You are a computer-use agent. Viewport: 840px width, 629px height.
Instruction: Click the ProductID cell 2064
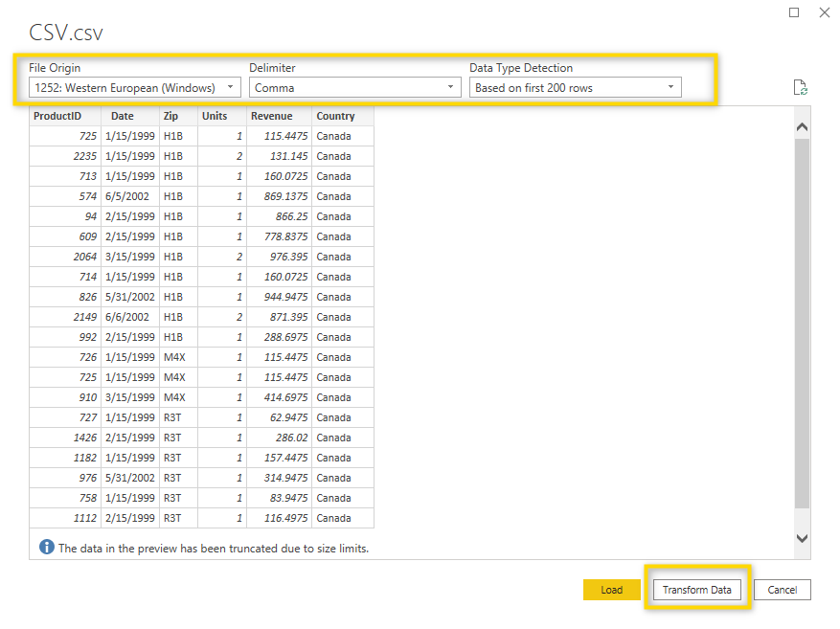[x=65, y=257]
